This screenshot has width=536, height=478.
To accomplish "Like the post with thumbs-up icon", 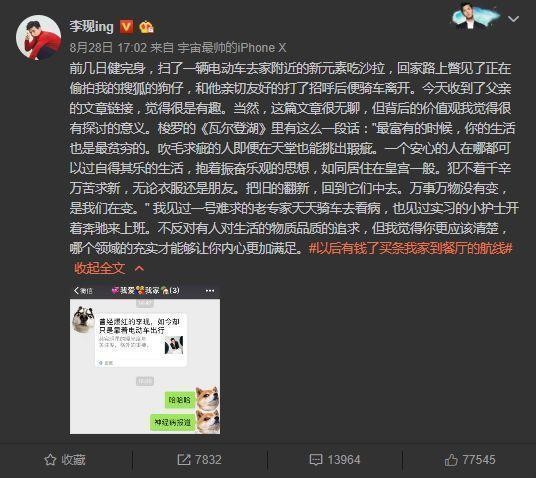I will point(451,460).
